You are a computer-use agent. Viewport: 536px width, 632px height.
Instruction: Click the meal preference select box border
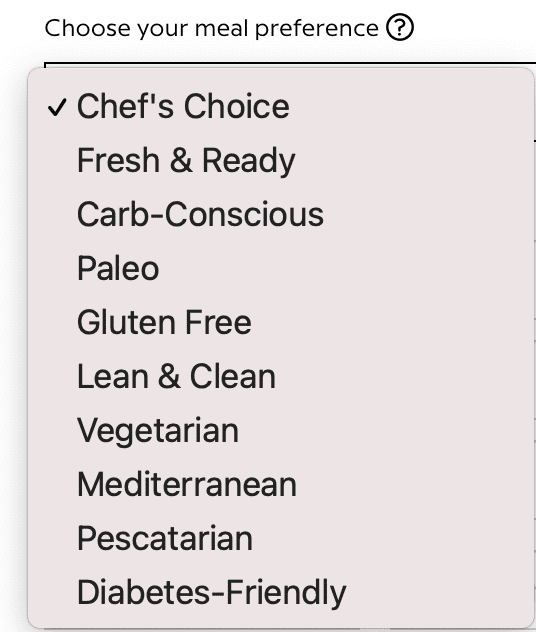[290, 64]
